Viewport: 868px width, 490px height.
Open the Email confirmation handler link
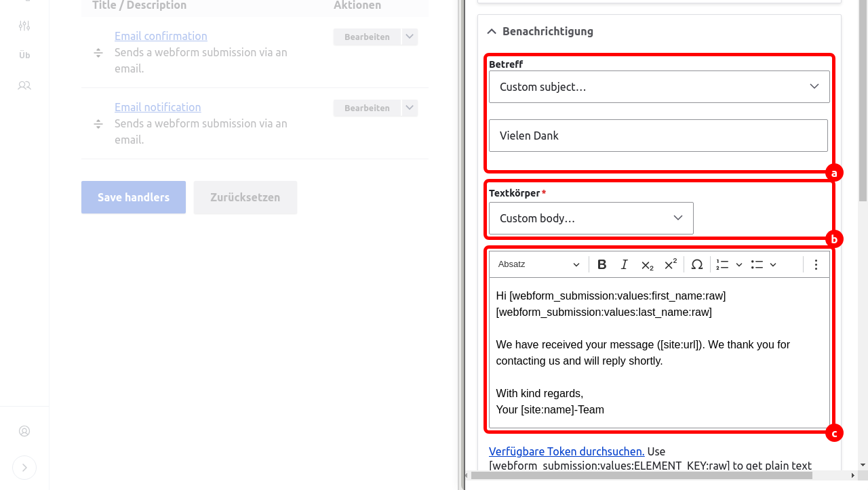[x=161, y=36]
